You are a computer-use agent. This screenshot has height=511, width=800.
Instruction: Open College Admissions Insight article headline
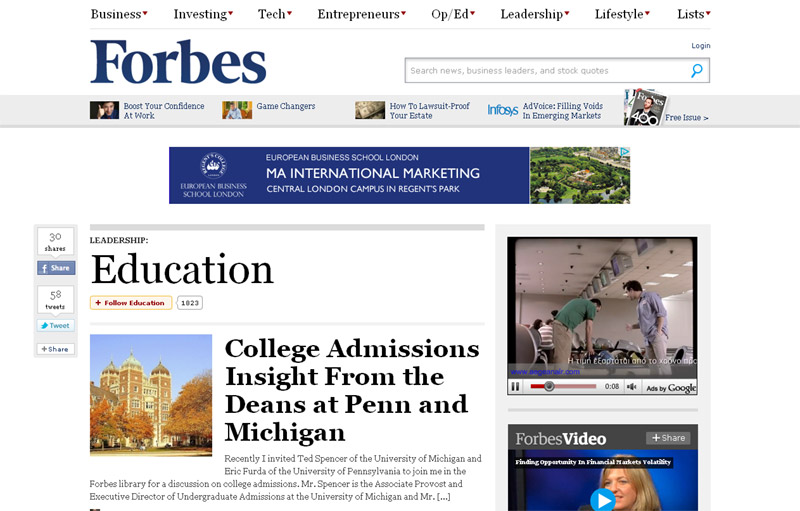pyautogui.click(x=352, y=390)
